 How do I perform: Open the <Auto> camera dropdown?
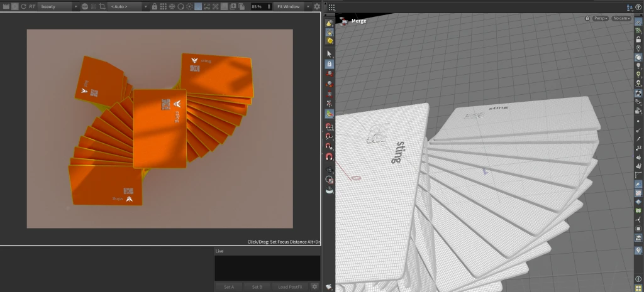128,6
